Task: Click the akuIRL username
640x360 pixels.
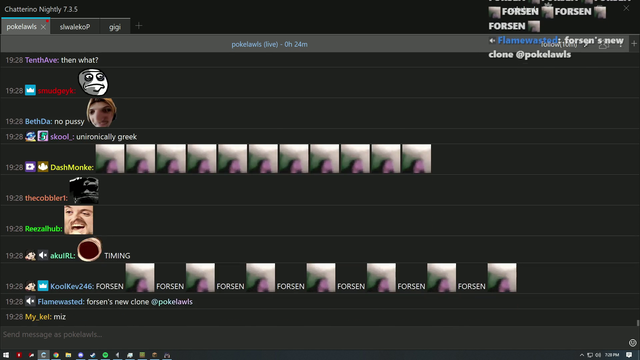Action: [x=62, y=256]
